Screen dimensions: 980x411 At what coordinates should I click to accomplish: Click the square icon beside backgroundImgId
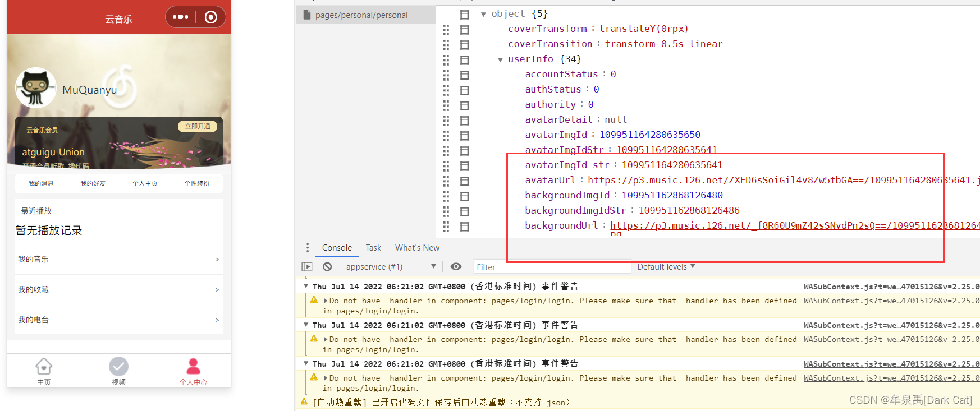point(464,196)
